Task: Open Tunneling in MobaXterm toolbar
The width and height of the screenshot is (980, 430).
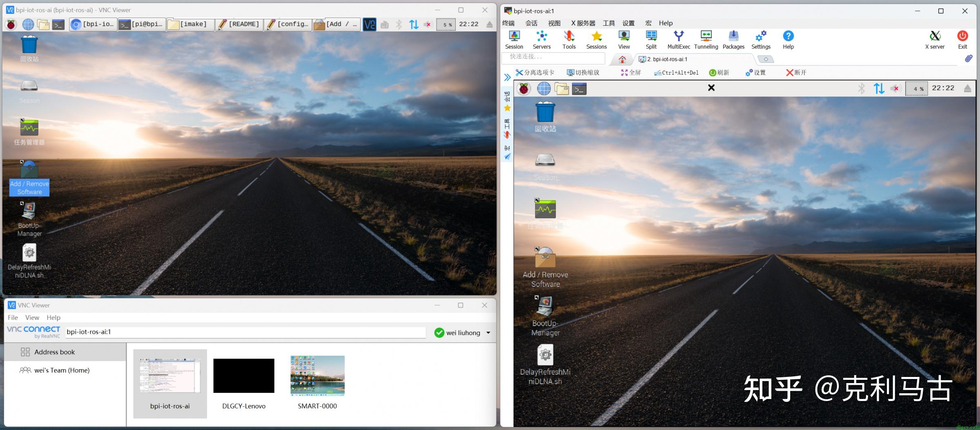Action: click(x=706, y=40)
